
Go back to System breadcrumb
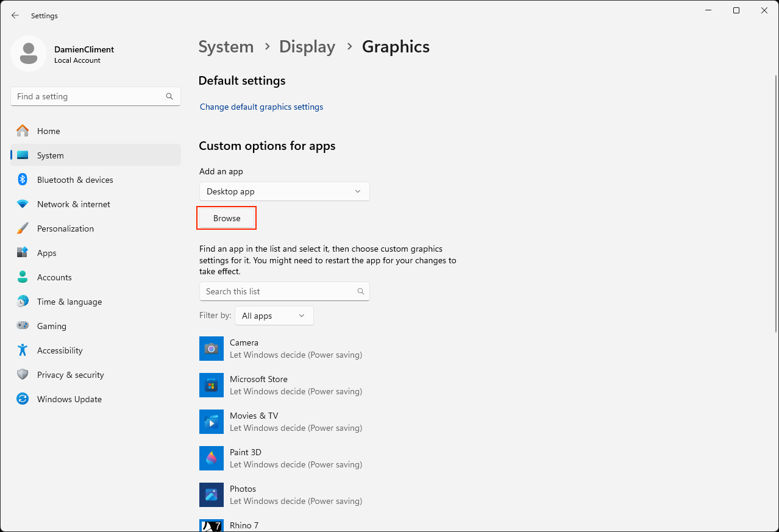pos(226,47)
